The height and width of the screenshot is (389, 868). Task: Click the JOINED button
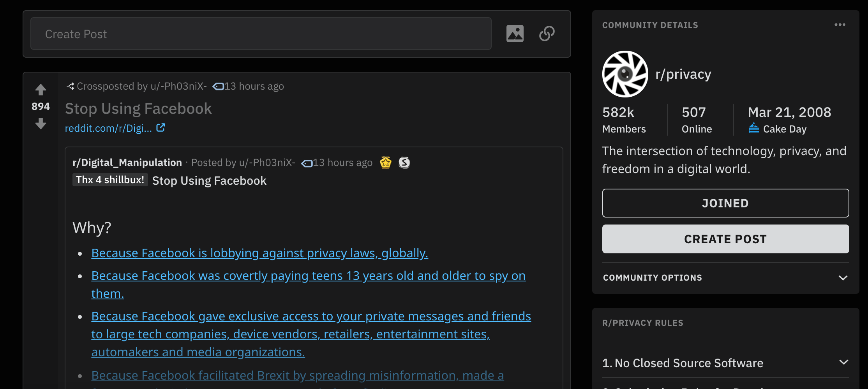[725, 203]
